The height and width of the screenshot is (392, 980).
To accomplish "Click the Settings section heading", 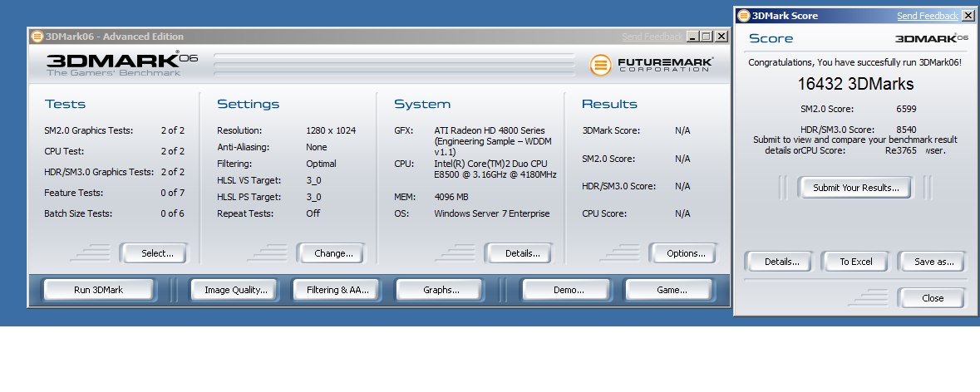I will click(249, 105).
